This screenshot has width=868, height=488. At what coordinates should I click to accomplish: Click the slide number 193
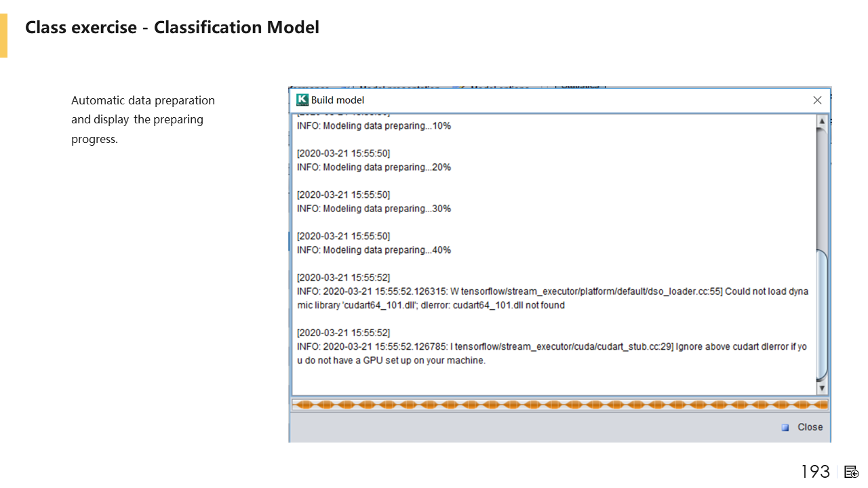point(815,472)
